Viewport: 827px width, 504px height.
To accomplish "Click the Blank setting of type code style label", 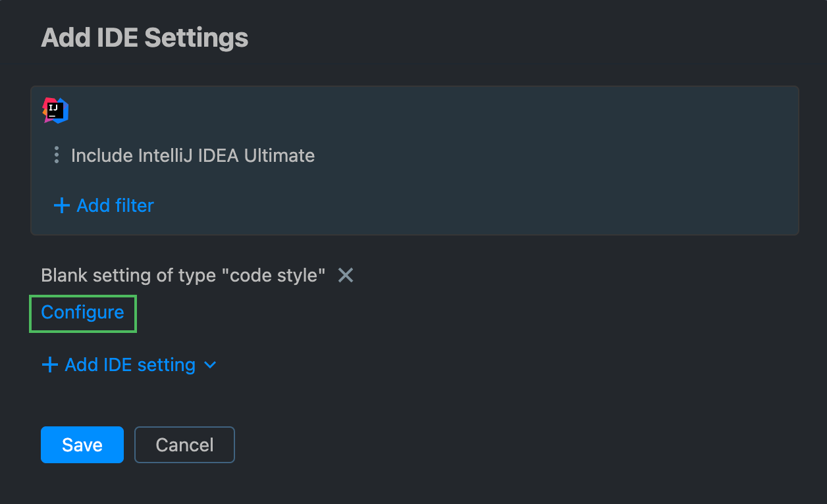I will pyautogui.click(x=183, y=275).
